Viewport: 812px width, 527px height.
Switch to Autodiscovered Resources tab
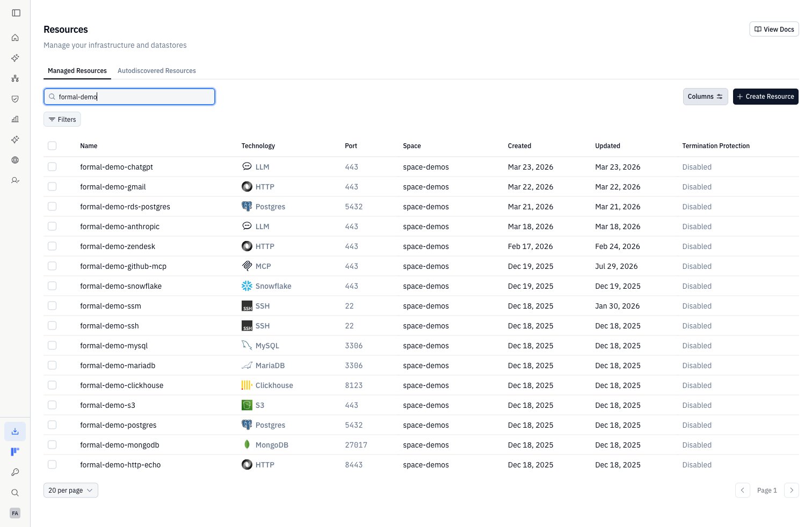coord(157,71)
